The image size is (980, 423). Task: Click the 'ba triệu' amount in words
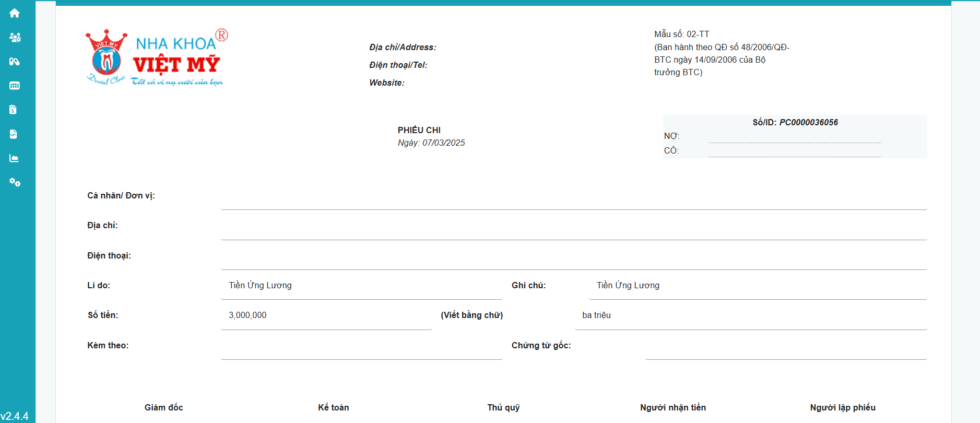click(596, 315)
